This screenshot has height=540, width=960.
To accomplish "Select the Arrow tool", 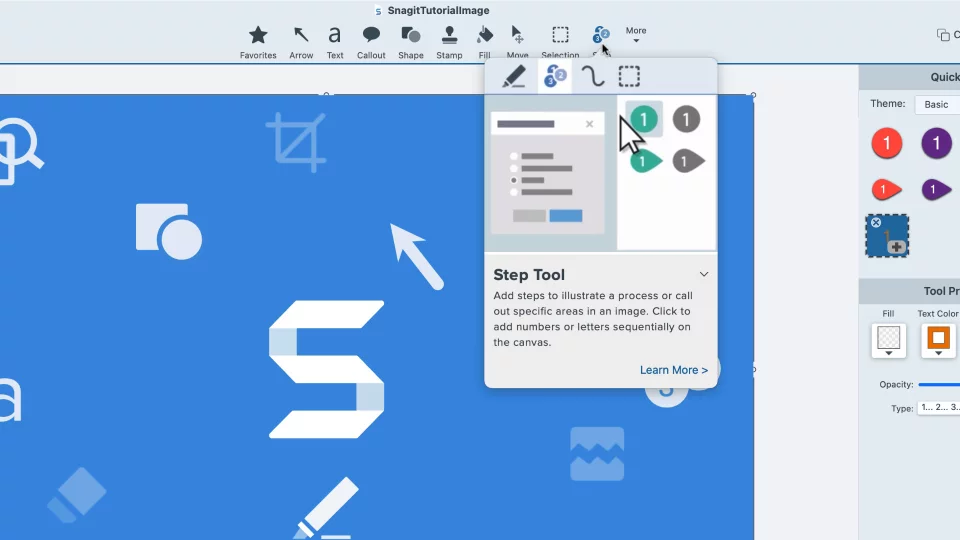I will (x=301, y=42).
